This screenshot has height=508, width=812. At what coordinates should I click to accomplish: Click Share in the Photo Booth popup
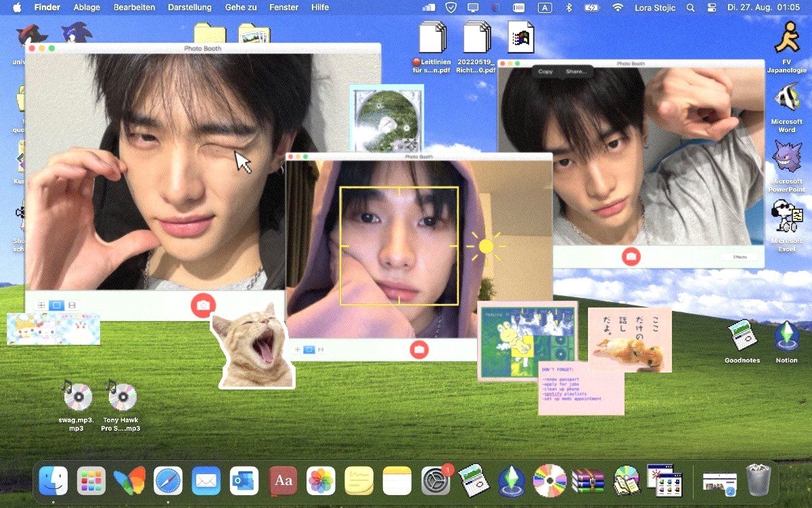coord(576,71)
